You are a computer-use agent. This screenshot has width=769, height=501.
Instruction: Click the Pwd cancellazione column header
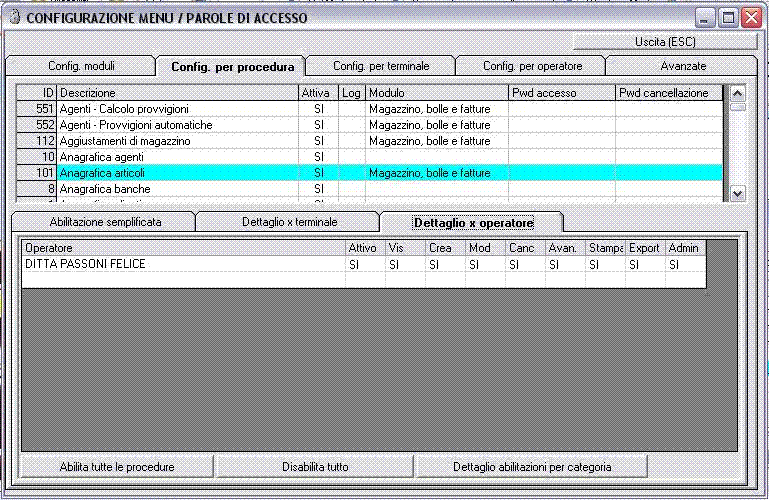coord(669,93)
